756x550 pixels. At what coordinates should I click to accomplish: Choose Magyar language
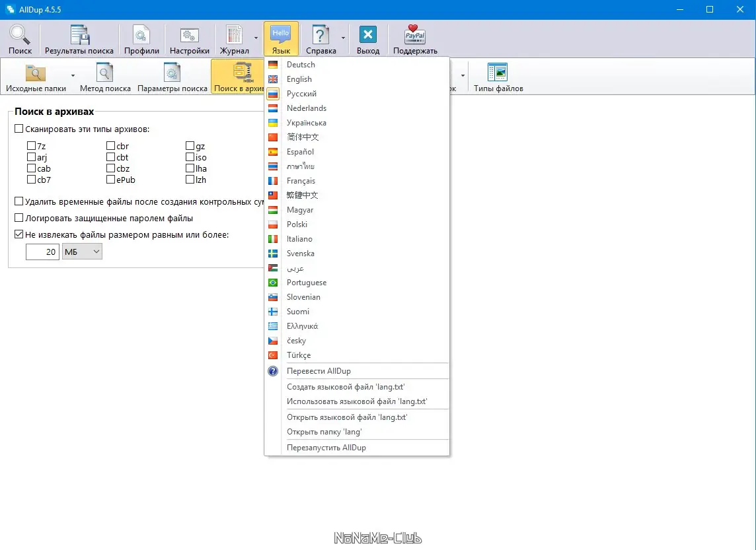(300, 210)
